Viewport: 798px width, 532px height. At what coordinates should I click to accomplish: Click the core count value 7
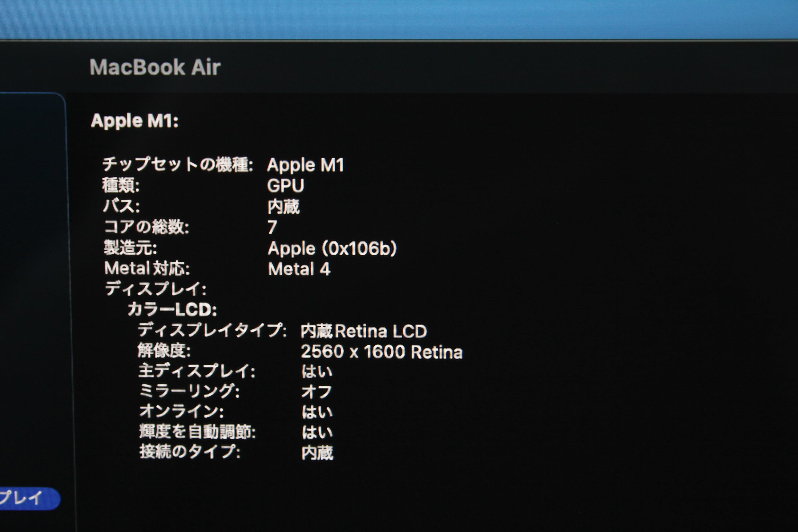272,227
